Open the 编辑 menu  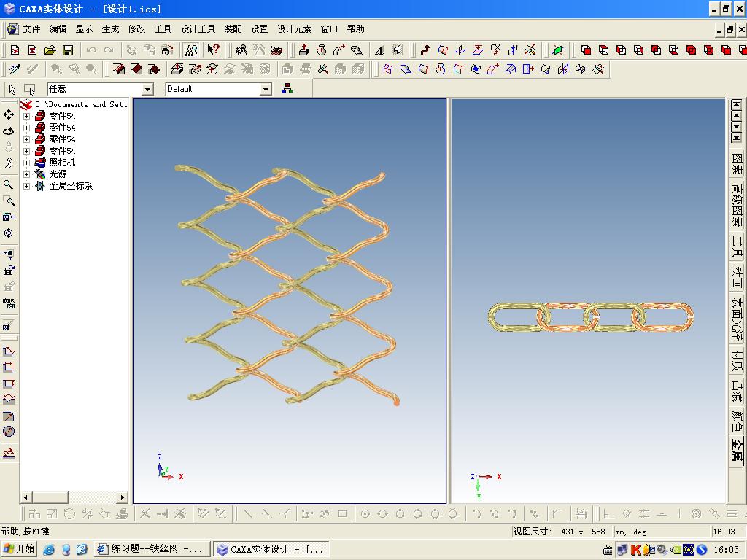(x=58, y=29)
